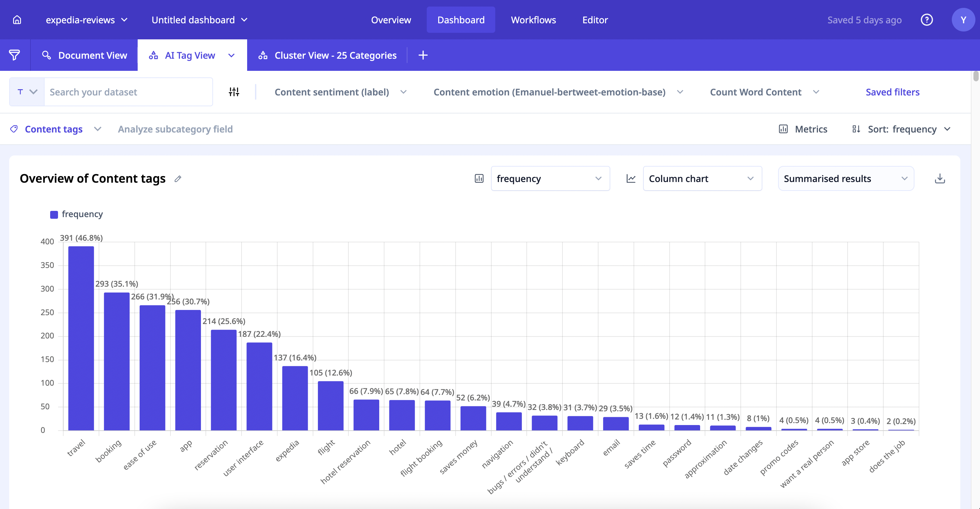Viewport: 980px width, 509px height.
Task: Click the home icon
Action: [17, 20]
